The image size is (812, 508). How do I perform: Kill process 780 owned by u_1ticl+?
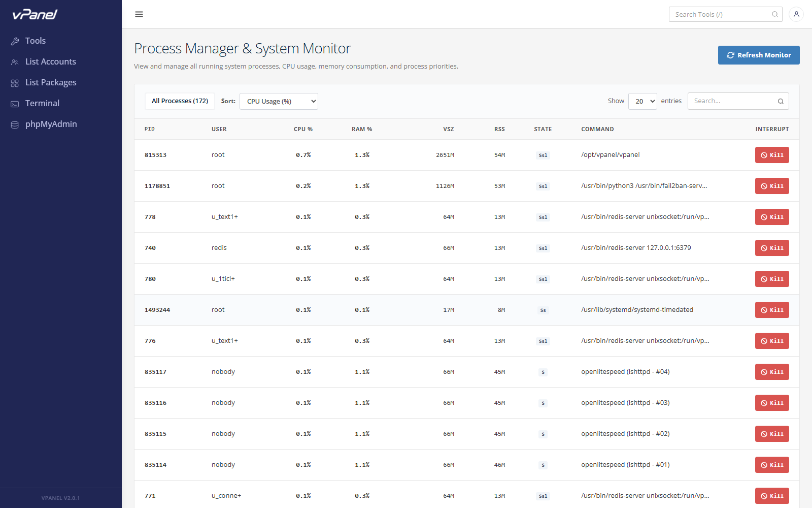(772, 279)
